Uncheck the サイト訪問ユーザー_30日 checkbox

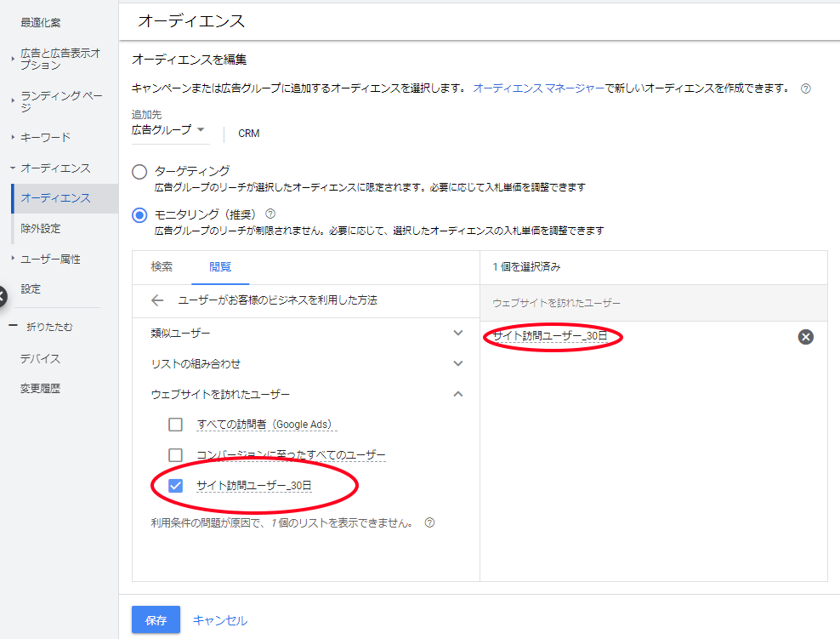(x=175, y=486)
